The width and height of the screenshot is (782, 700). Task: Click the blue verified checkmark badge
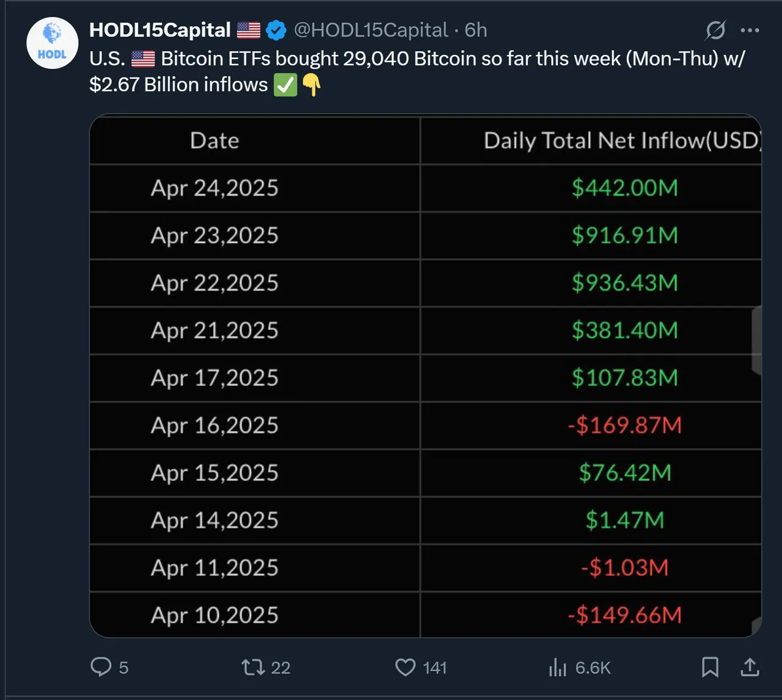click(x=276, y=30)
